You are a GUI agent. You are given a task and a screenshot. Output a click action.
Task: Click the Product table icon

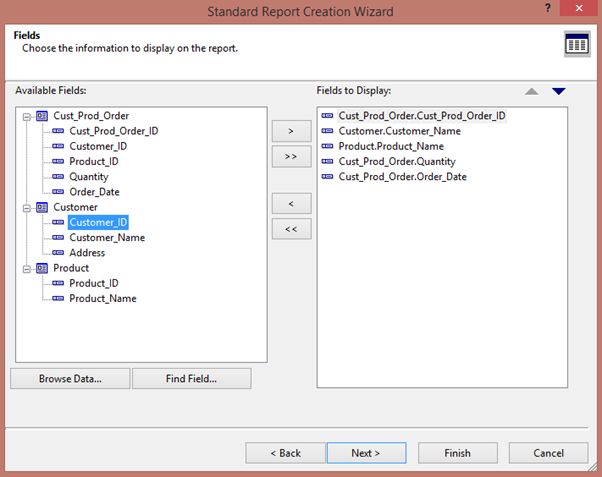(x=42, y=268)
